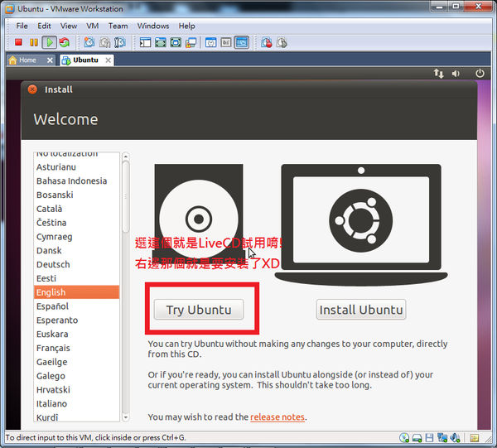The height and width of the screenshot is (448, 497).
Task: Select the highlighted English language
Action: [76, 292]
